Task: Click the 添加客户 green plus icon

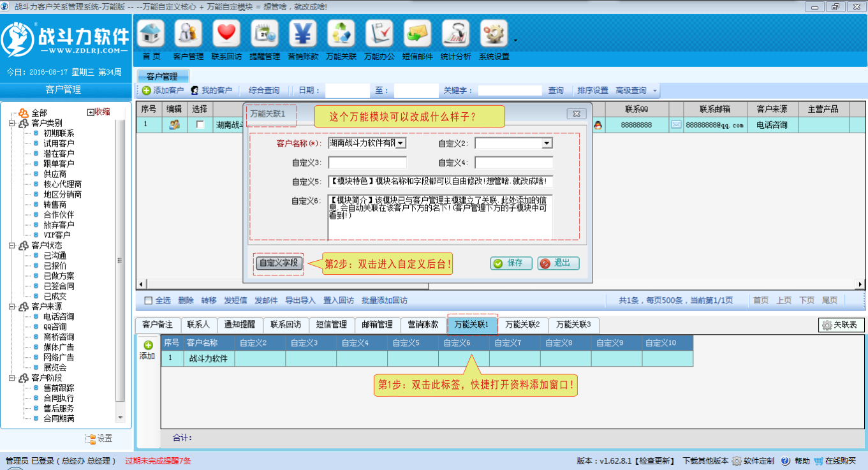Action: pos(147,91)
